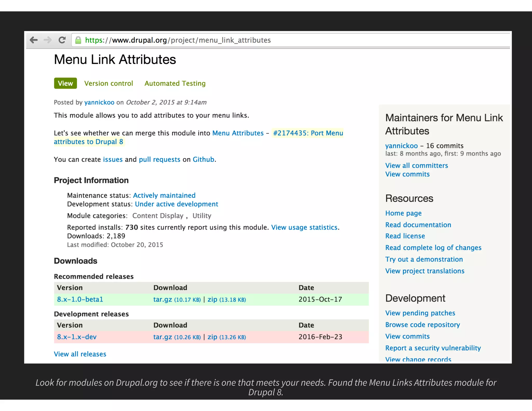This screenshot has height=411, width=532.
Task: Open the pull requests link
Action: (x=159, y=160)
